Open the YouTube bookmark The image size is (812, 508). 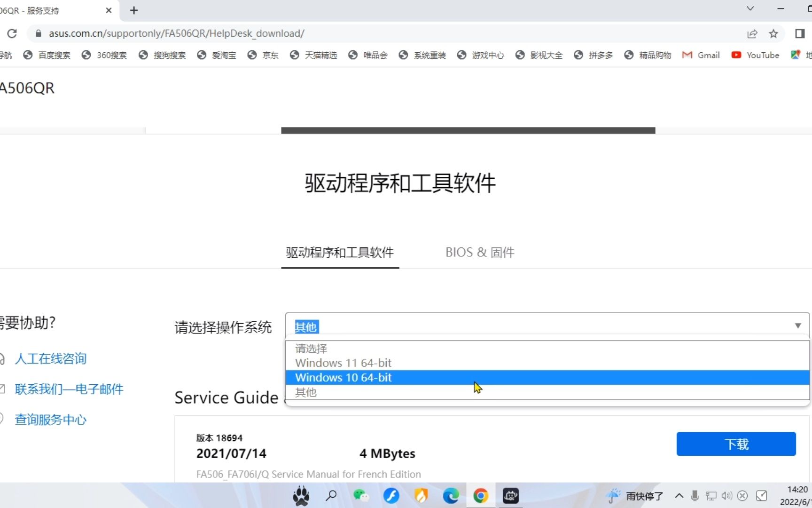click(755, 55)
